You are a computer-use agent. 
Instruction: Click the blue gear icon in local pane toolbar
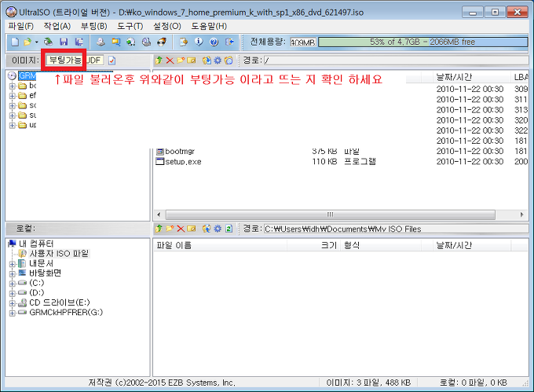click(218, 229)
